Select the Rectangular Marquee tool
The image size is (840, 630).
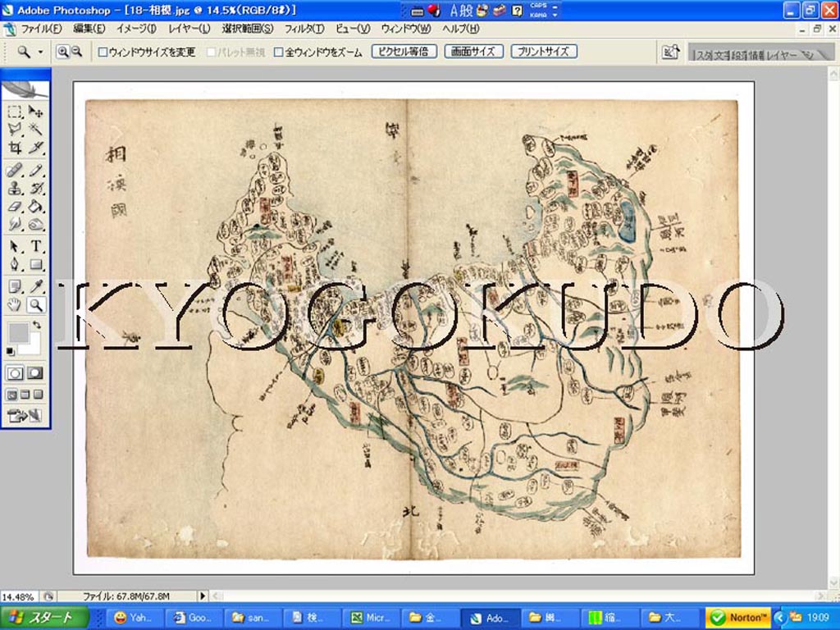click(15, 112)
